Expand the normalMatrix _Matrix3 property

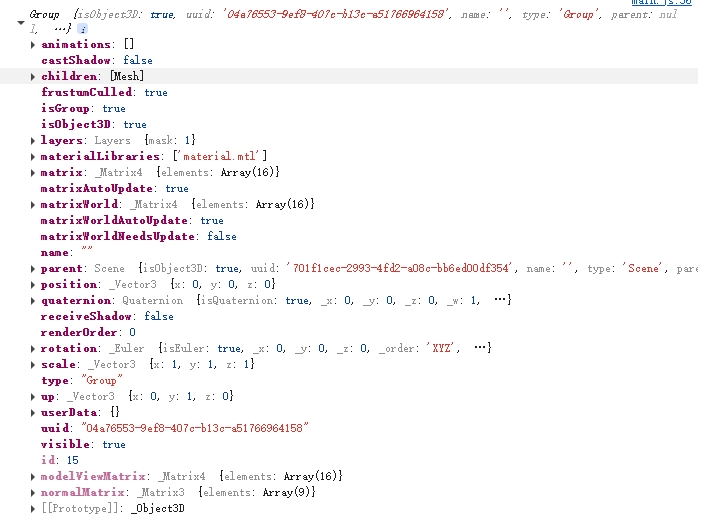pos(34,493)
